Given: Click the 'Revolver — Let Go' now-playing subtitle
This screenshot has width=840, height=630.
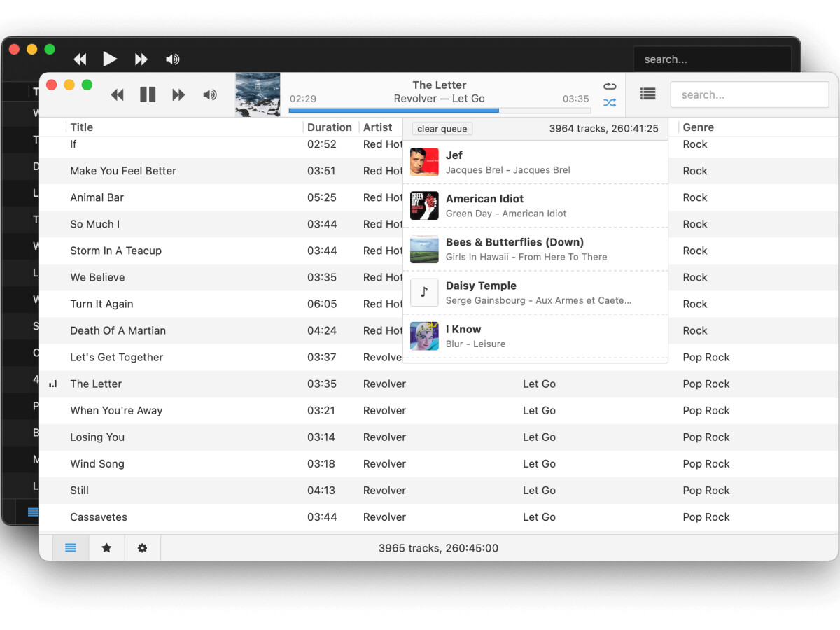Looking at the screenshot, I should click(440, 99).
